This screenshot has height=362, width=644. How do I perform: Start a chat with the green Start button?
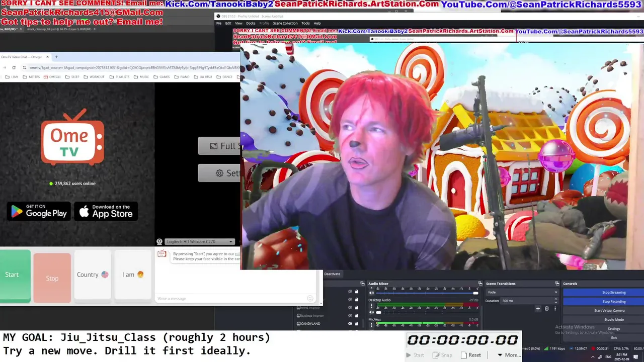tap(14, 277)
